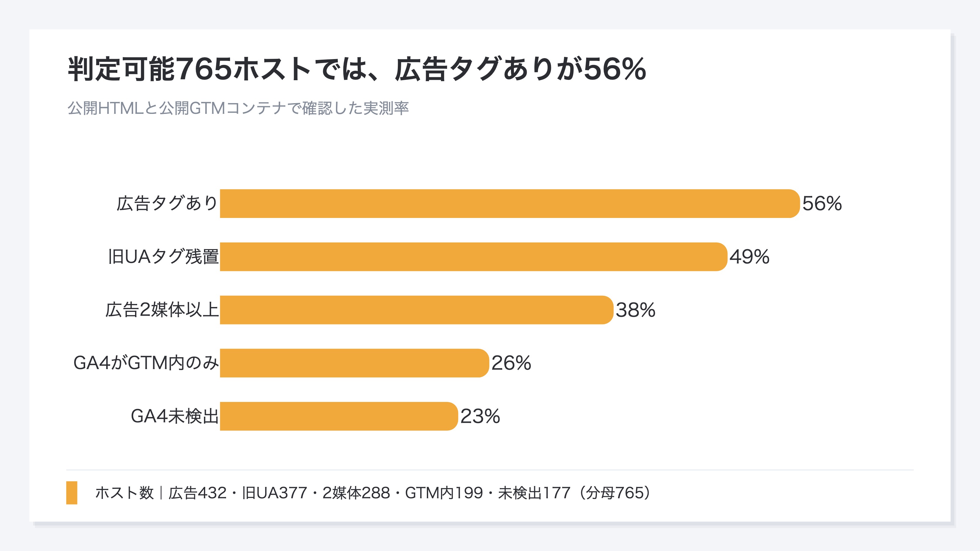Select the 旧UAタグ残置 bar
Screen dimensions: 980x551
point(474,257)
